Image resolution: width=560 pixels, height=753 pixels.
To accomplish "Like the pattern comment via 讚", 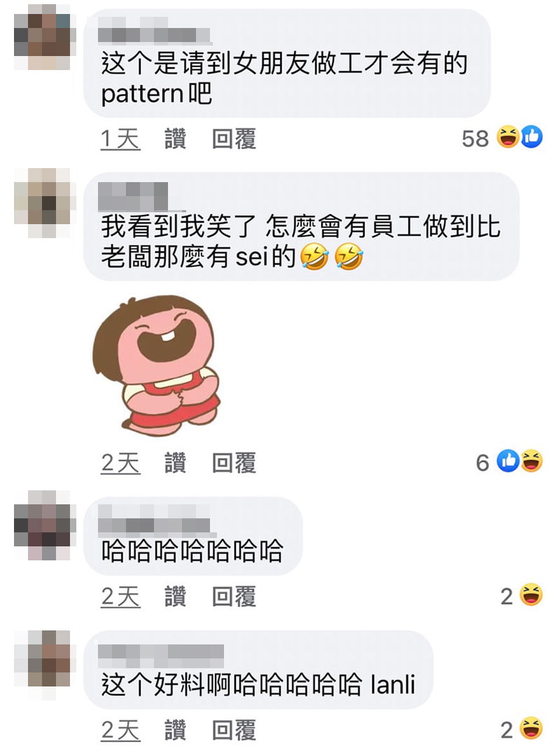I will click(x=175, y=139).
